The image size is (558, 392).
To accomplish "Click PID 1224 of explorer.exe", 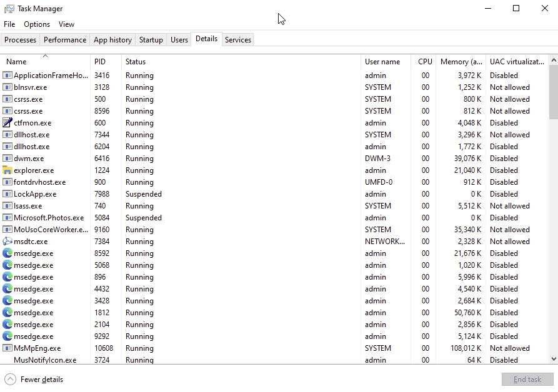I will click(102, 170).
